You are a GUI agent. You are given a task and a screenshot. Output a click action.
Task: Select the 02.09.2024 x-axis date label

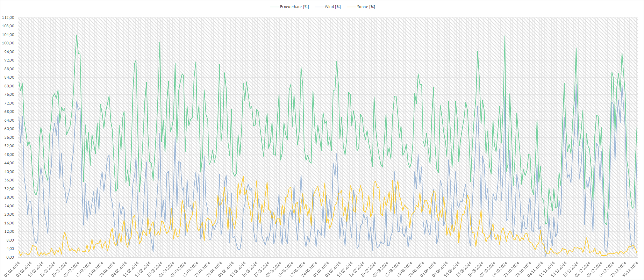(x=429, y=270)
